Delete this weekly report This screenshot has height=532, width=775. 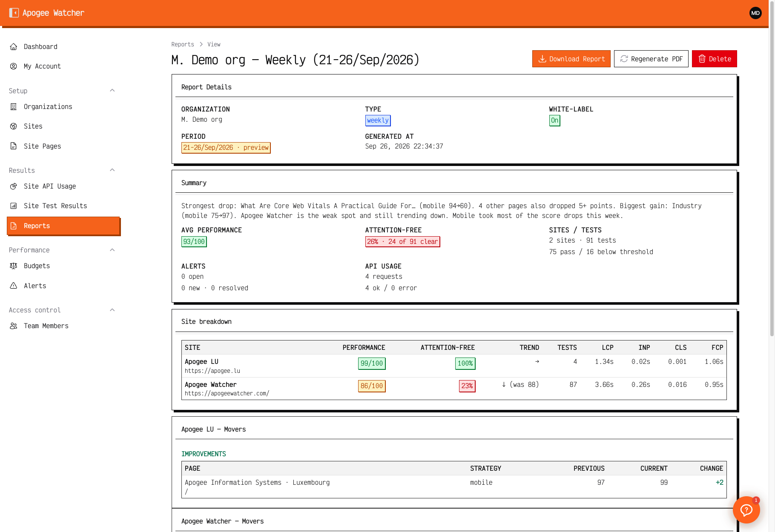pyautogui.click(x=714, y=59)
